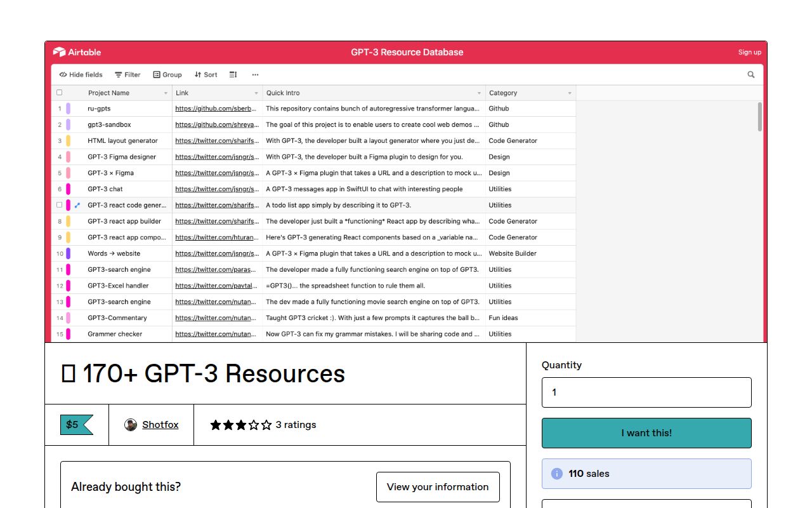Click Sign up in the Airtable header
812x508 pixels.
pyautogui.click(x=749, y=52)
